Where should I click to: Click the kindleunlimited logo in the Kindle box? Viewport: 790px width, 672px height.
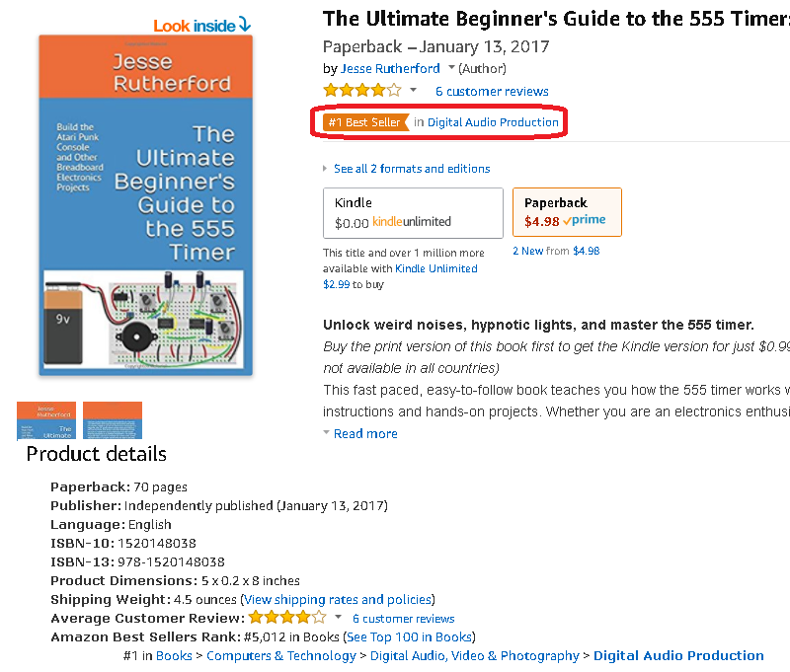coord(412,221)
